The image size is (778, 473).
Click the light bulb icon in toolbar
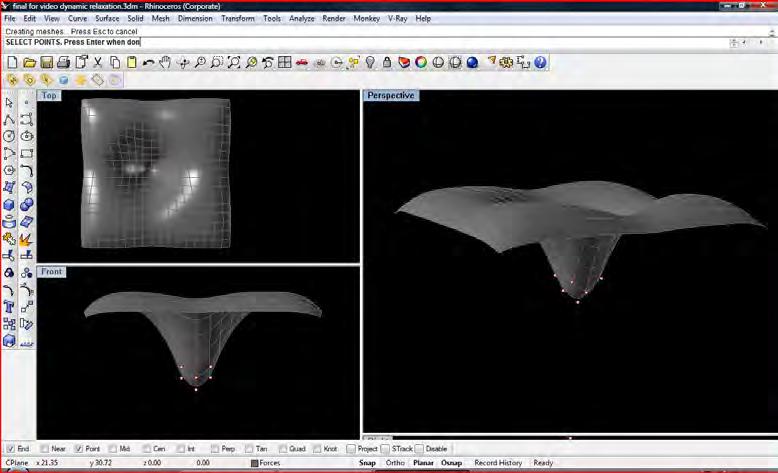tap(370, 62)
